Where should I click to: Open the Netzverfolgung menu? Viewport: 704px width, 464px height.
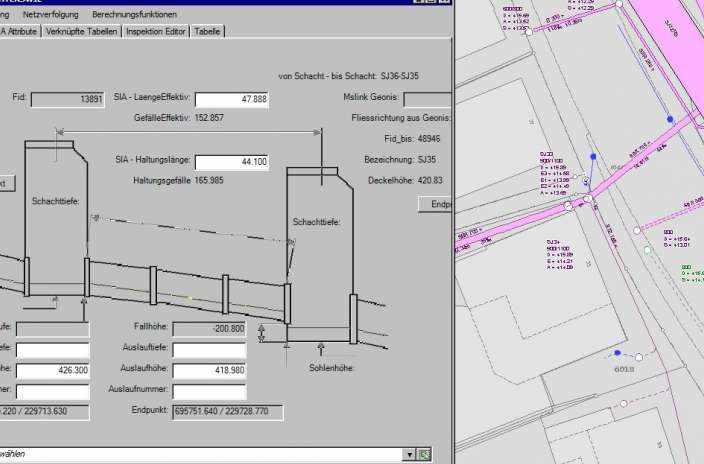[52, 15]
